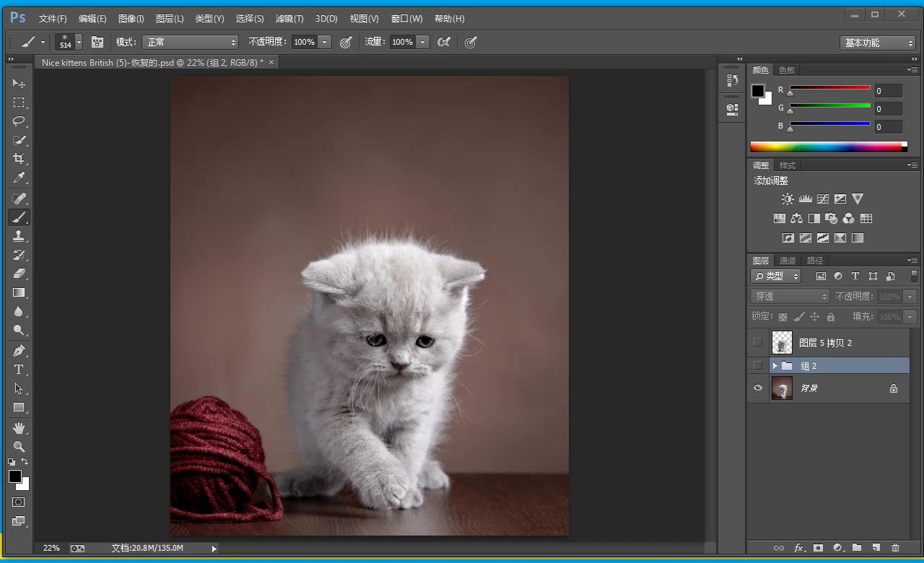
Task: Select the Path Selection tool
Action: point(19,388)
